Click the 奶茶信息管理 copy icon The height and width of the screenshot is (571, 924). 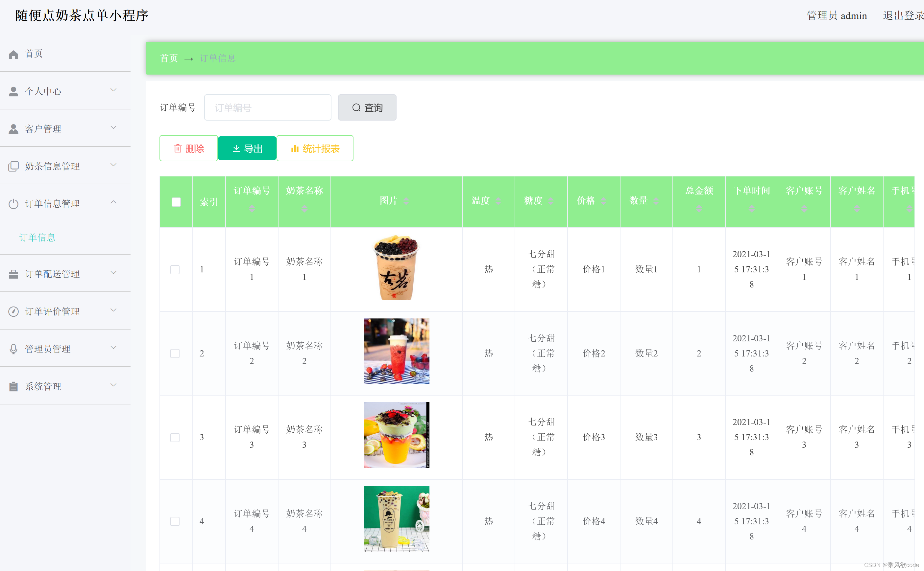point(13,166)
